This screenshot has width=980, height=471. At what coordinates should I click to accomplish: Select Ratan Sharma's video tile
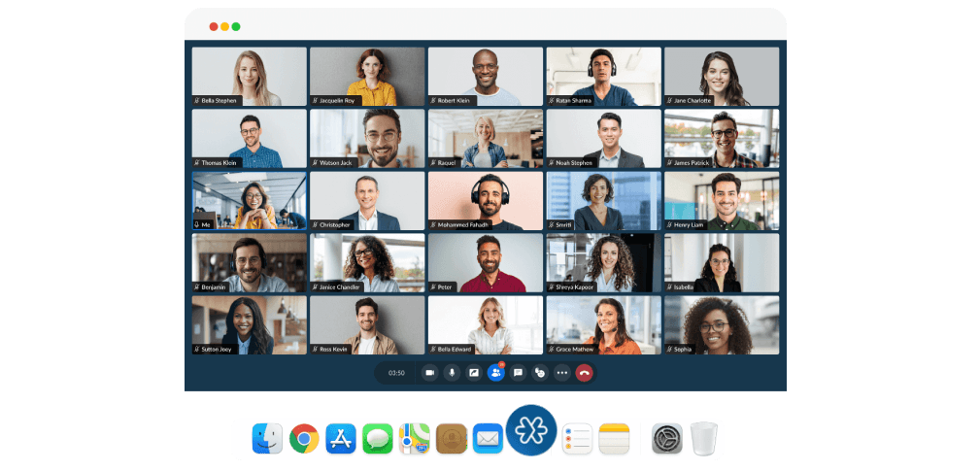tap(603, 76)
